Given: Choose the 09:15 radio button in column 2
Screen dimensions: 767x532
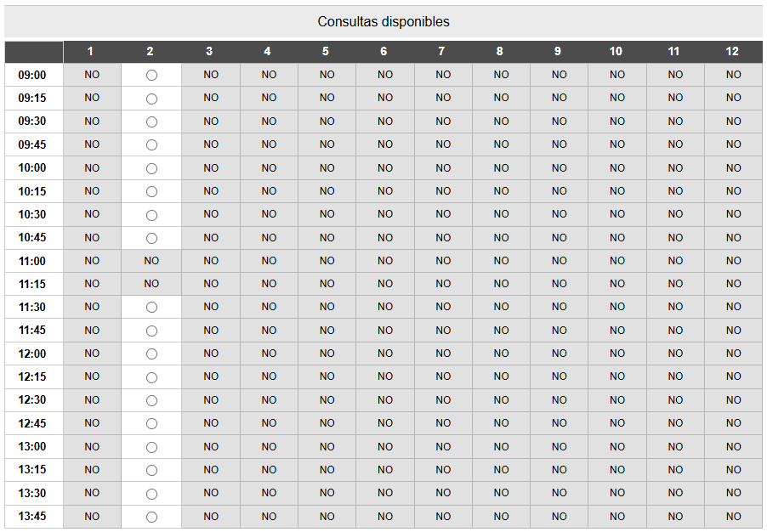Looking at the screenshot, I should pyautogui.click(x=151, y=99).
